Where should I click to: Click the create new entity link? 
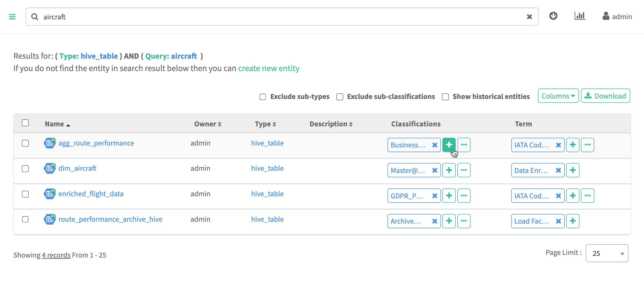pyautogui.click(x=269, y=68)
